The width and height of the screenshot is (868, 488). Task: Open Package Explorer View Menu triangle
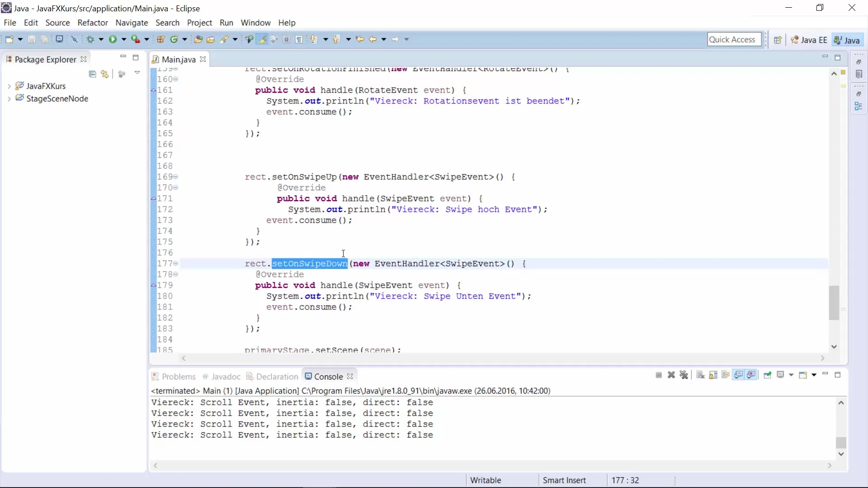137,73
